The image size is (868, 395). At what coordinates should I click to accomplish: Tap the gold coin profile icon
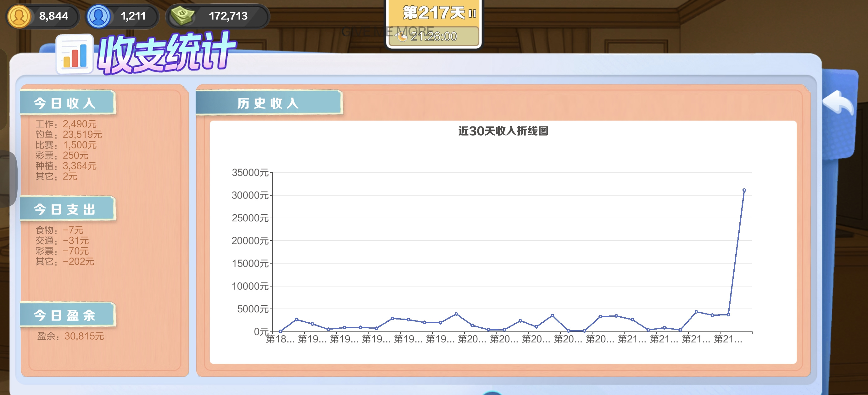click(19, 16)
